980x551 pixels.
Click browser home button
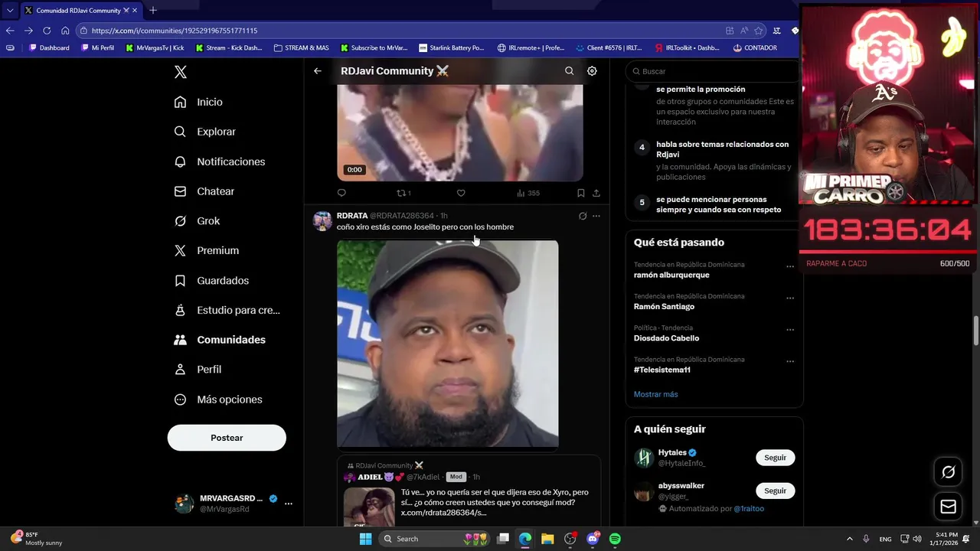pos(65,31)
